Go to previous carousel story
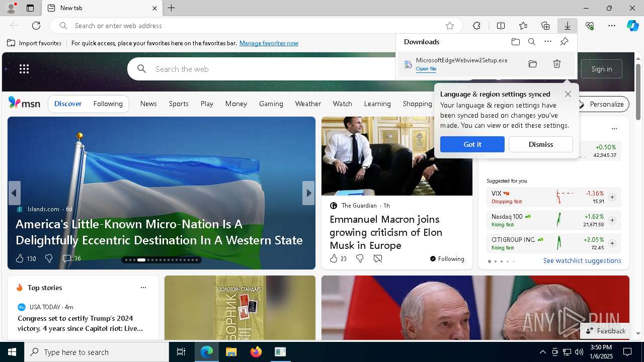This screenshot has height=362, width=644. coord(14,193)
